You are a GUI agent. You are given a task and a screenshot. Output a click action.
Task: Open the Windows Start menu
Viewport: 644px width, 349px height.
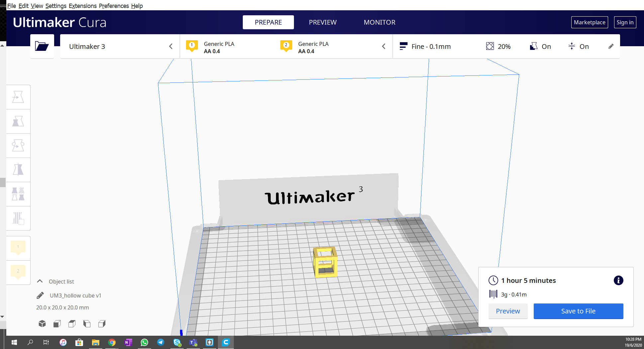click(14, 342)
